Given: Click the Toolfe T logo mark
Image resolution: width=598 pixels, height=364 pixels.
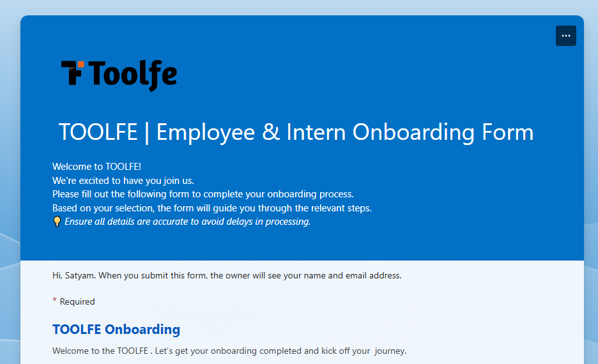Looking at the screenshot, I should click(x=72, y=72).
